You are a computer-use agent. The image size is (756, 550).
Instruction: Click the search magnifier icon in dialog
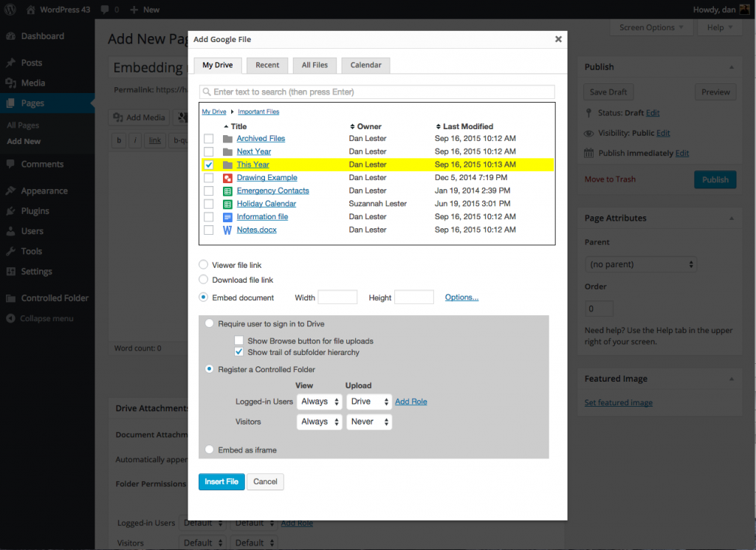(207, 92)
